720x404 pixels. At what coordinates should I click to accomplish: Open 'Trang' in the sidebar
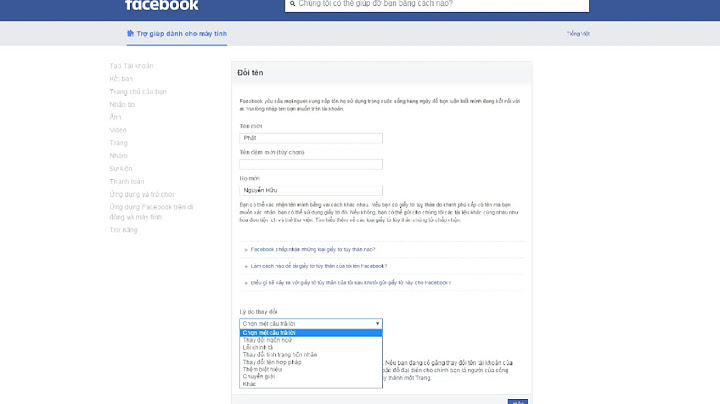118,143
